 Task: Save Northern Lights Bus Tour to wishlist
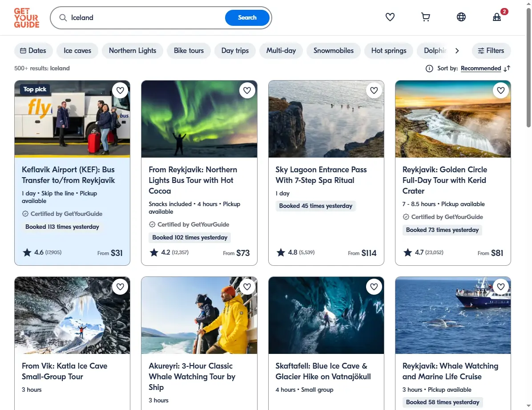(247, 90)
